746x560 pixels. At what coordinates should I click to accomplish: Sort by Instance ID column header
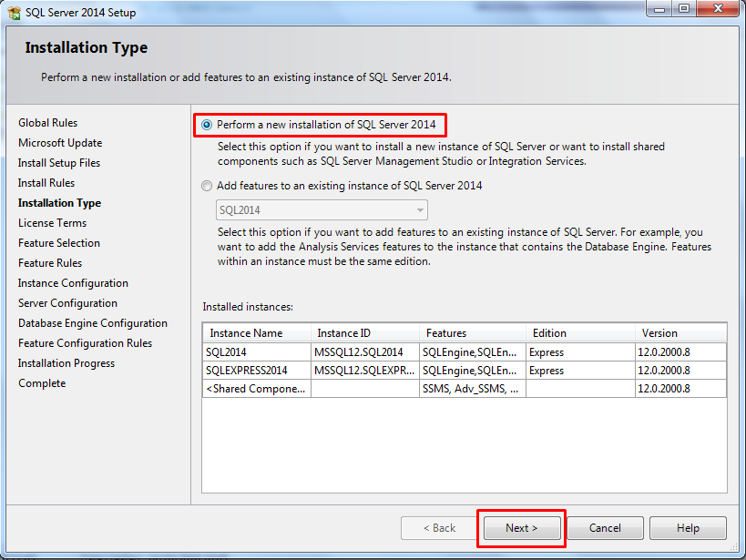click(x=365, y=333)
